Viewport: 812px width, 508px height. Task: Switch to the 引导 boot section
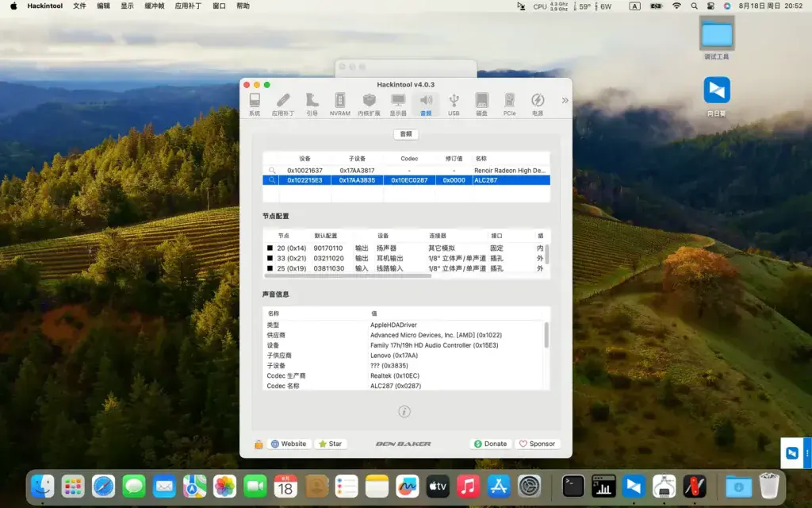312,104
